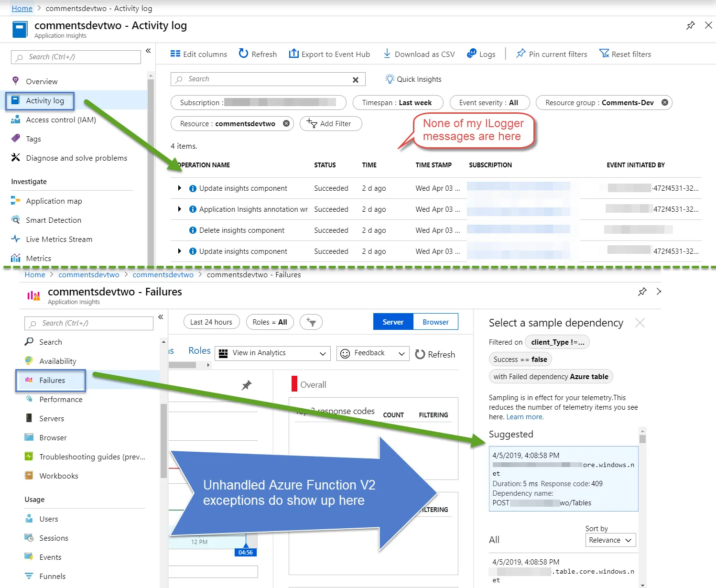The width and height of the screenshot is (716, 588).
Task: Open Availability in sidebar
Action: (x=58, y=361)
